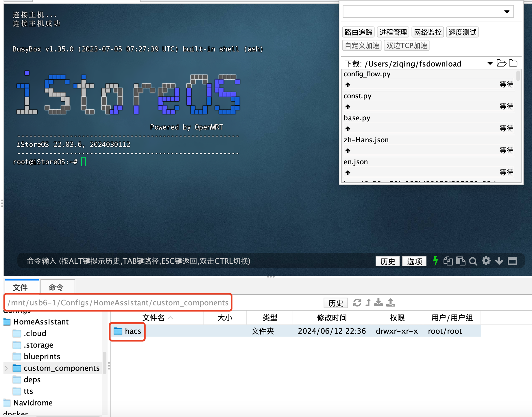Click the hacs folder icon in file list
532x417 pixels.
point(118,331)
